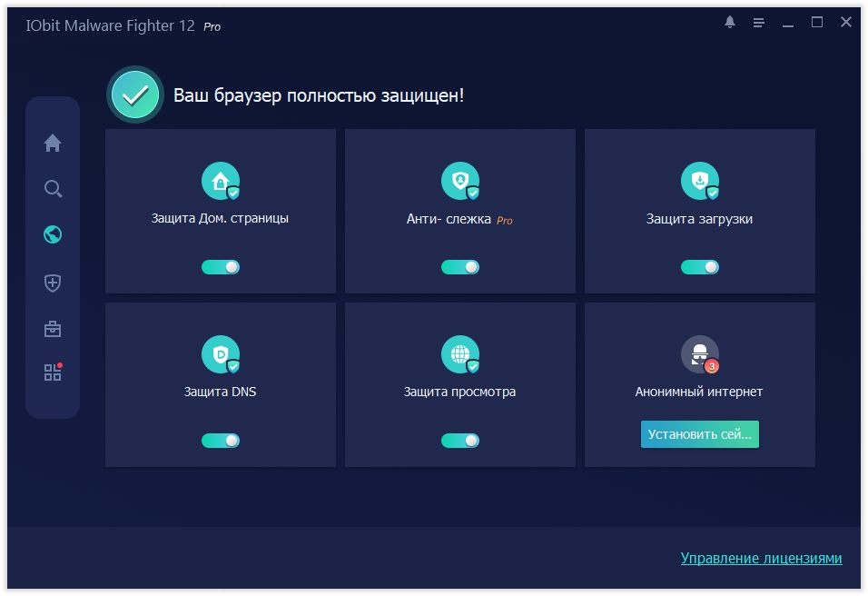This screenshot has height=596, width=868.
Task: Disable the Анти- слежка switch
Action: (x=460, y=267)
